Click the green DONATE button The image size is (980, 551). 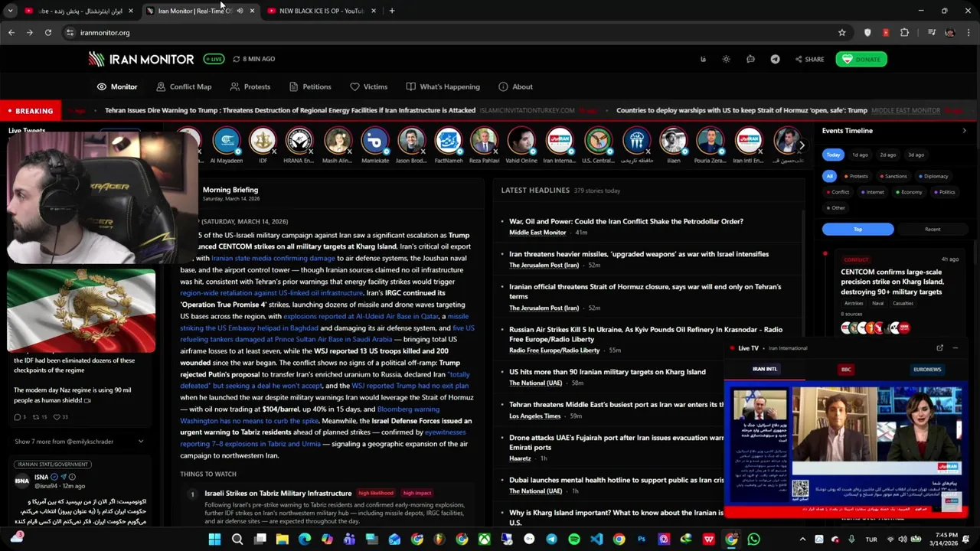(861, 59)
